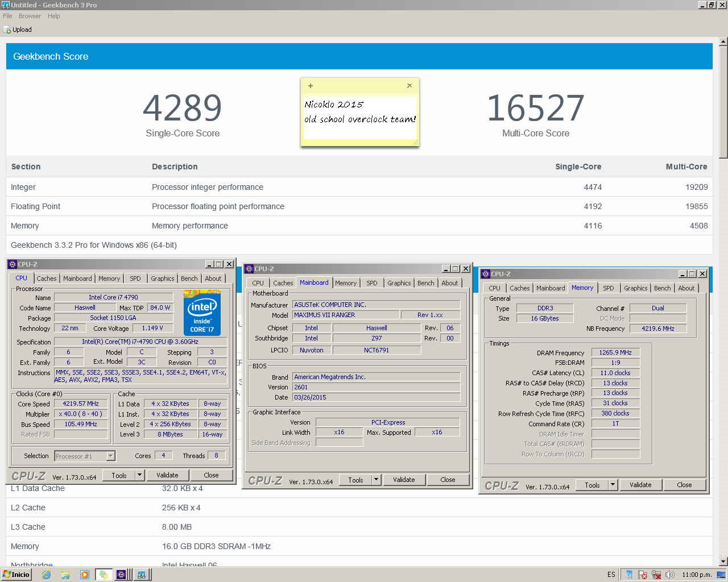
Task: Click the Tools button in the Mainboard window
Action: (x=355, y=480)
